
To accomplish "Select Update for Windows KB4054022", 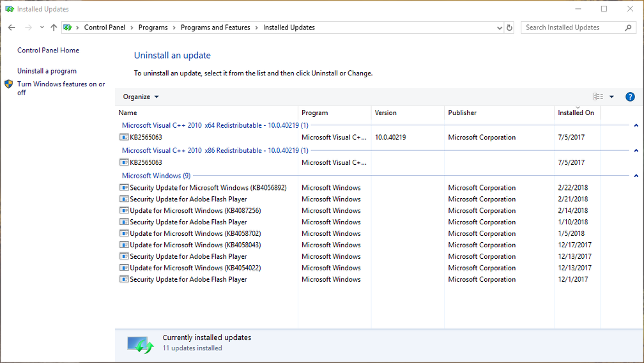I will (x=195, y=268).
